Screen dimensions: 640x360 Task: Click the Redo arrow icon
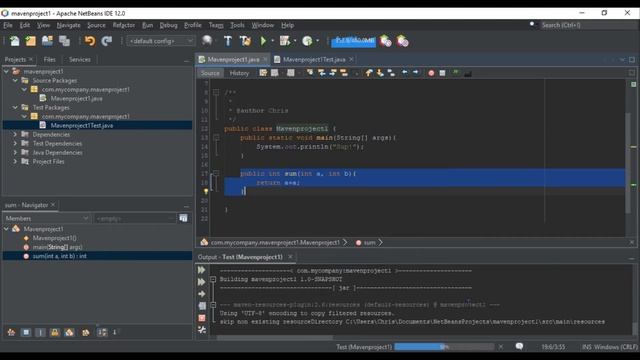point(107,41)
